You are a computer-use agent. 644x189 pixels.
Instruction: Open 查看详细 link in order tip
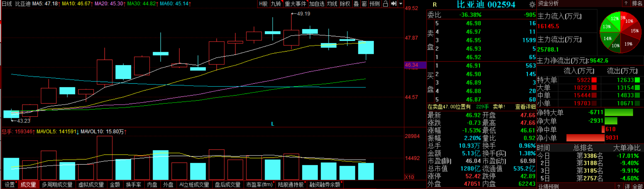pos(525,107)
